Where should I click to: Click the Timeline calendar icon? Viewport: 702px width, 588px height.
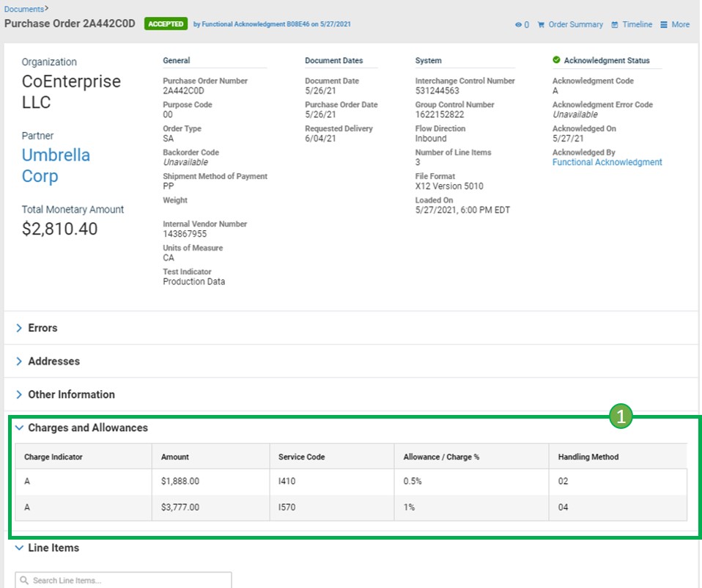(615, 25)
